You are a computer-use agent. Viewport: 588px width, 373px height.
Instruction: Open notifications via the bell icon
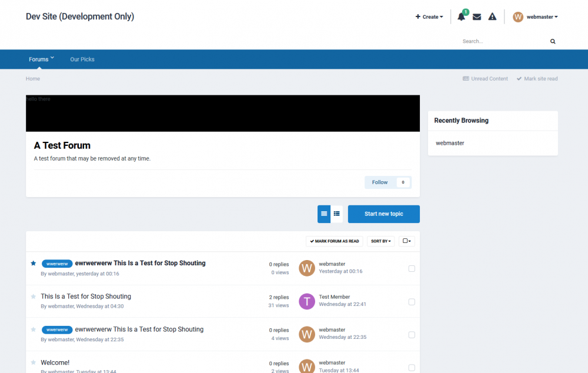point(461,16)
